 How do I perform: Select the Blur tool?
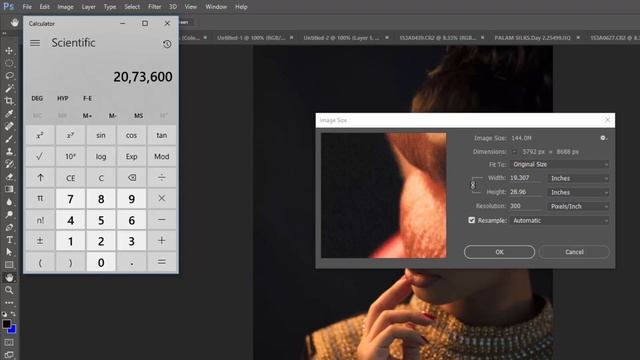9,202
